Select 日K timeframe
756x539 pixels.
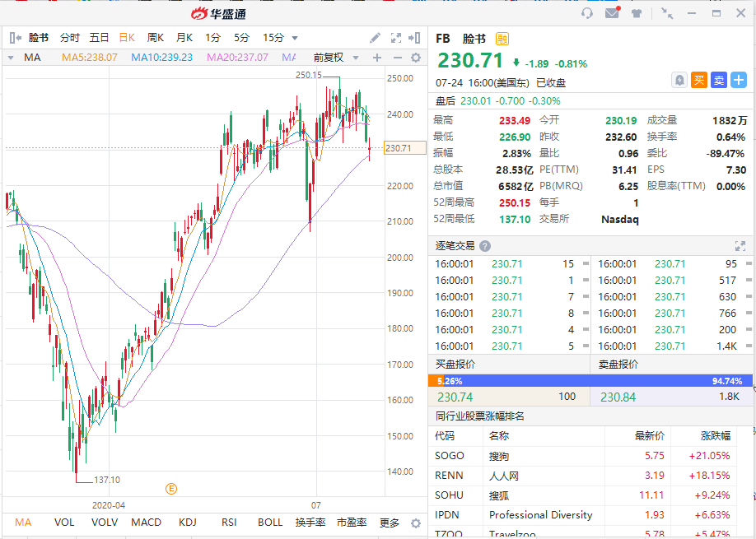tap(128, 38)
